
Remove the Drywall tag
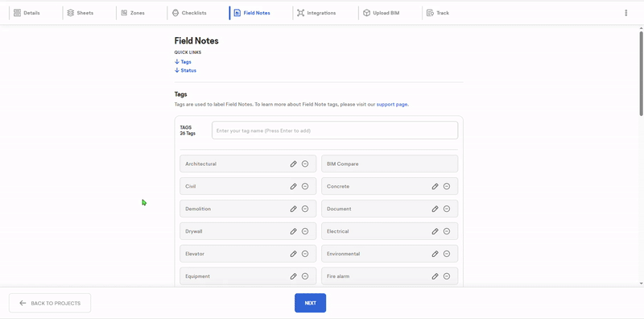(305, 231)
